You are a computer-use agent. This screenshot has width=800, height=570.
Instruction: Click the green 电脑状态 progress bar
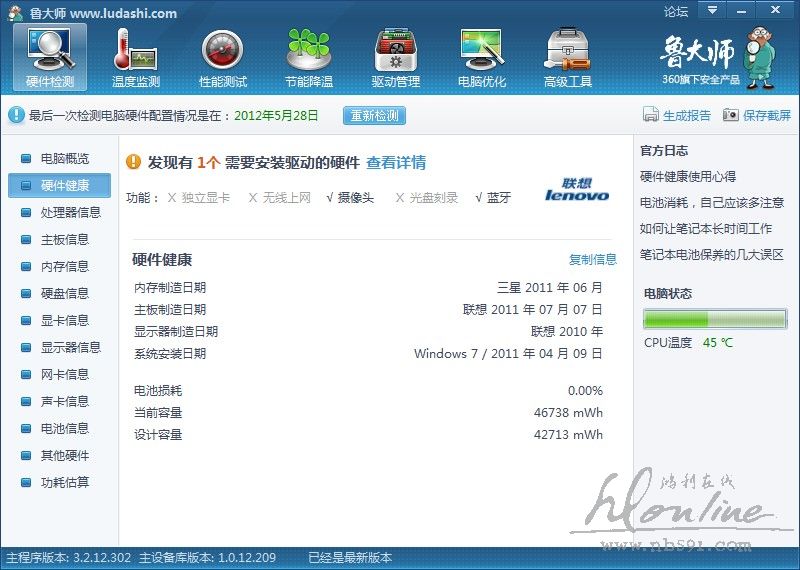point(715,319)
